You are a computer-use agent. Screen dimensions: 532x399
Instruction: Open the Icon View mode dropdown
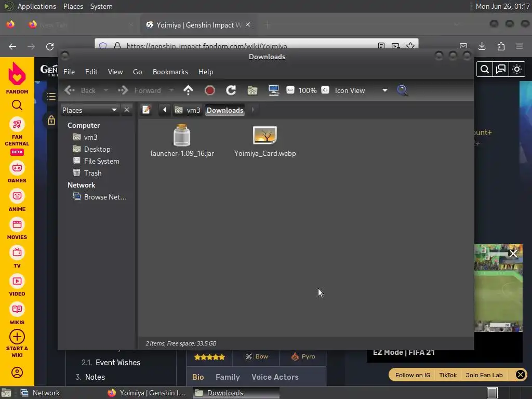pyautogui.click(x=361, y=90)
